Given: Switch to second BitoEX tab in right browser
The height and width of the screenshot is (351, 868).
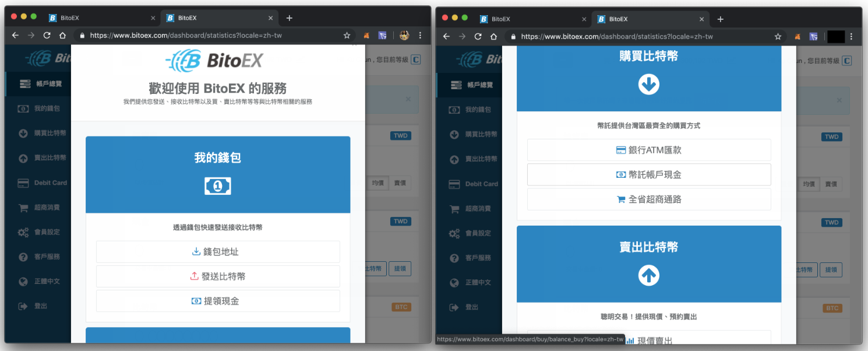Looking at the screenshot, I should click(x=650, y=19).
